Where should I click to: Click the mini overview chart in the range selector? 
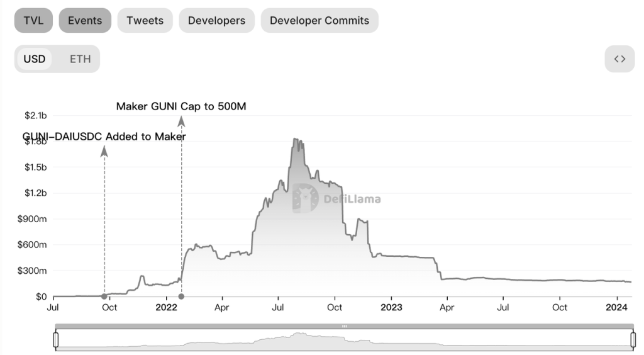coord(344,341)
